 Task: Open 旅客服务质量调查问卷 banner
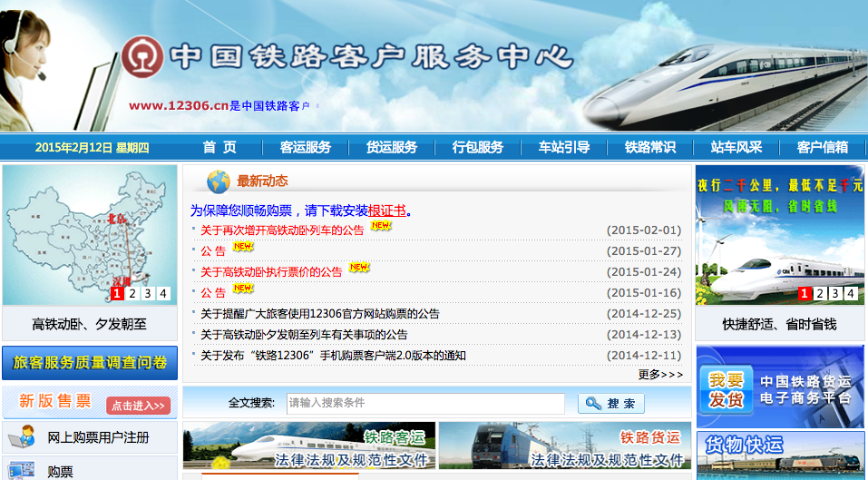coord(90,363)
